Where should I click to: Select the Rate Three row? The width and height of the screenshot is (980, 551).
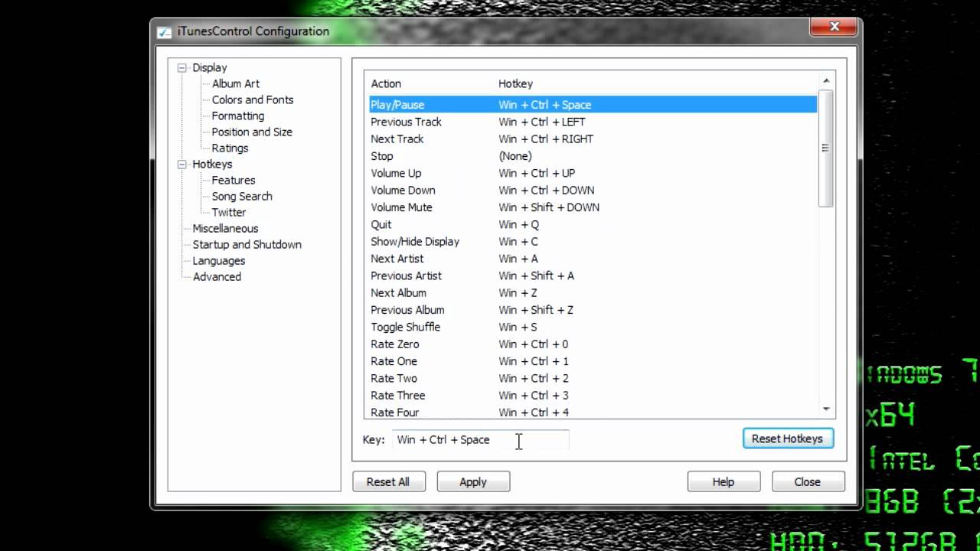point(593,395)
